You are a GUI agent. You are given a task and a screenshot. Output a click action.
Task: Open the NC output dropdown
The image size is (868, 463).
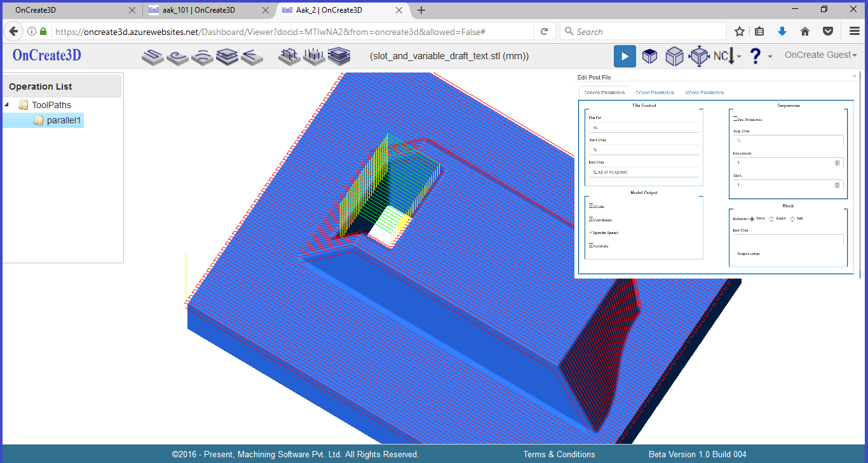(x=726, y=57)
